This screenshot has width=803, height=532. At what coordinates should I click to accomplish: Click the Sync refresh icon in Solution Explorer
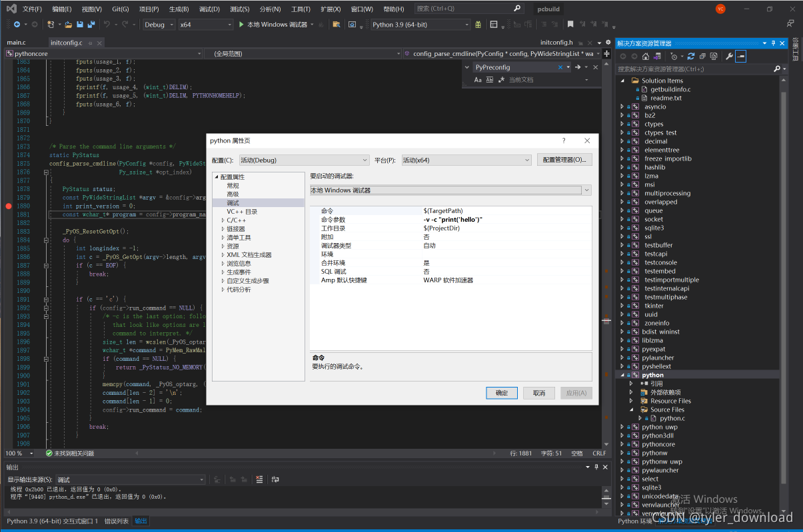point(691,56)
